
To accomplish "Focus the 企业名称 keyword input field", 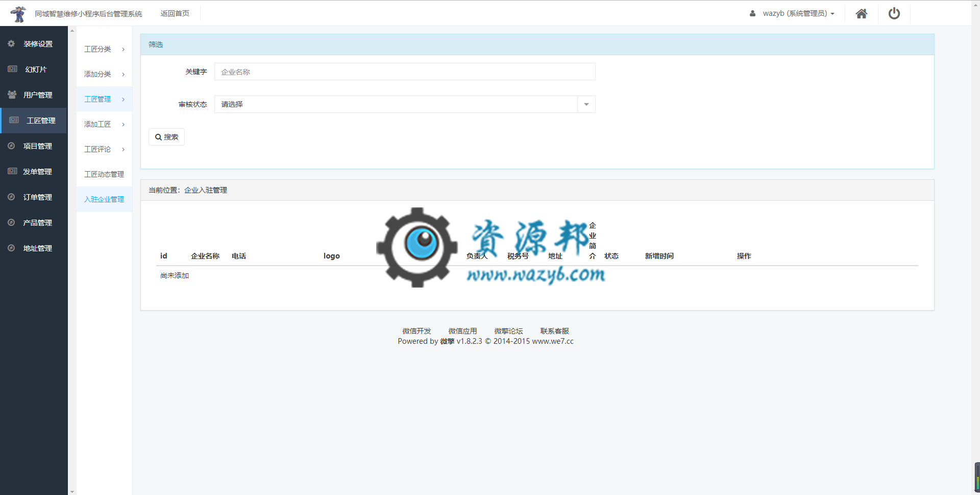I will coord(405,72).
